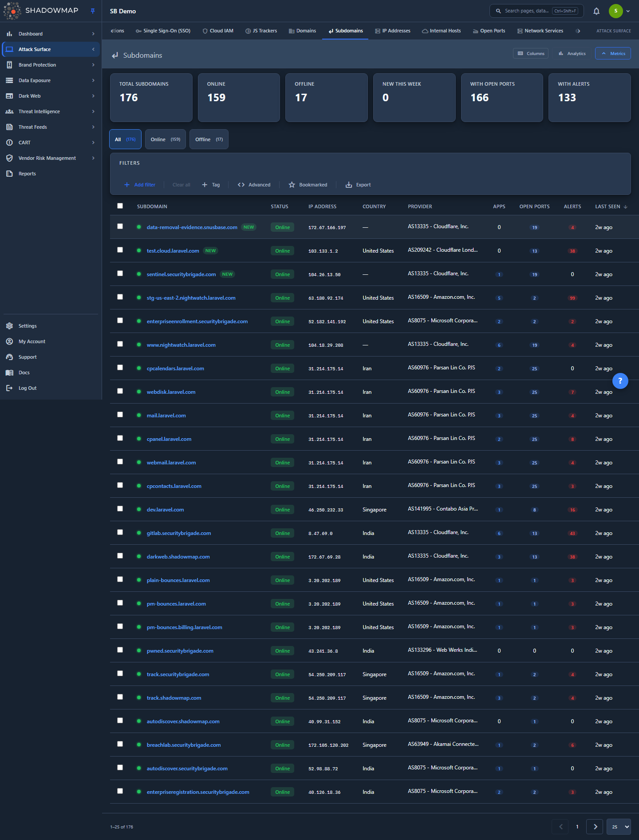The height and width of the screenshot is (840, 639).
Task: Switch to the Domains tab
Action: tap(302, 31)
